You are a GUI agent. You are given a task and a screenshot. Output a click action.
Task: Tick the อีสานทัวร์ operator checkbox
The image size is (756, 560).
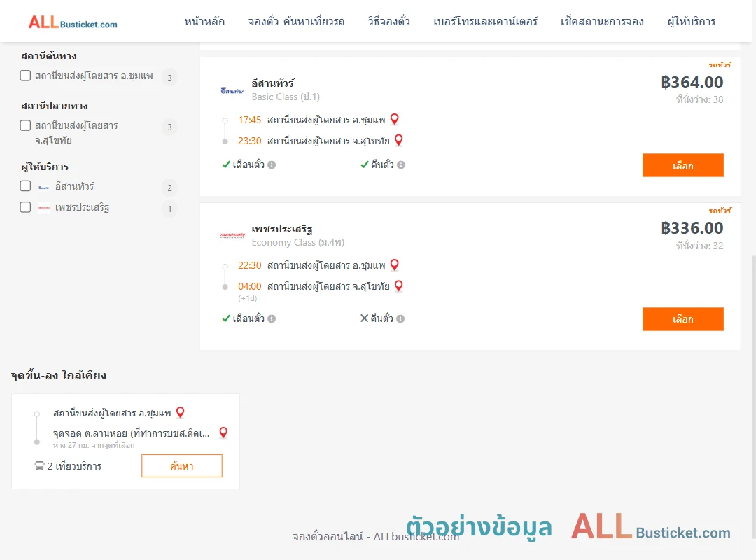(x=26, y=186)
